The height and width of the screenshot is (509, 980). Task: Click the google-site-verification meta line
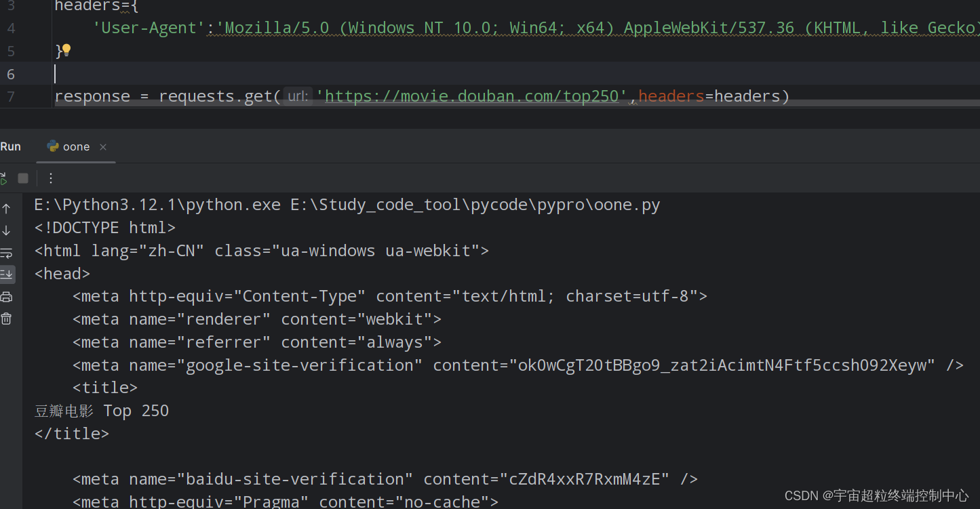pyautogui.click(x=518, y=365)
